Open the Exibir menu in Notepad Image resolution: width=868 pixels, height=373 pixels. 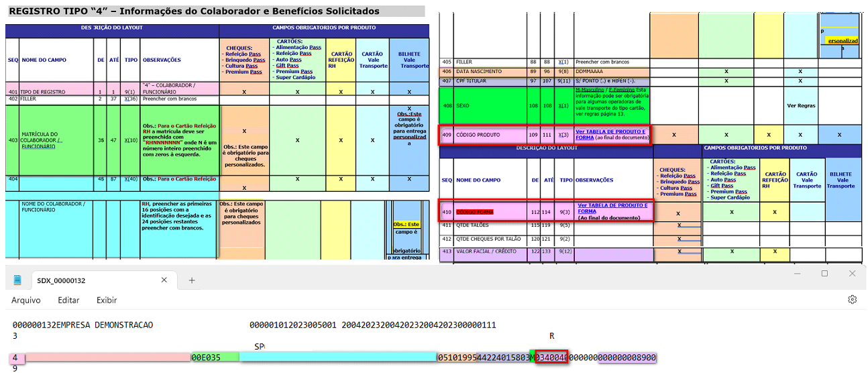tap(107, 301)
